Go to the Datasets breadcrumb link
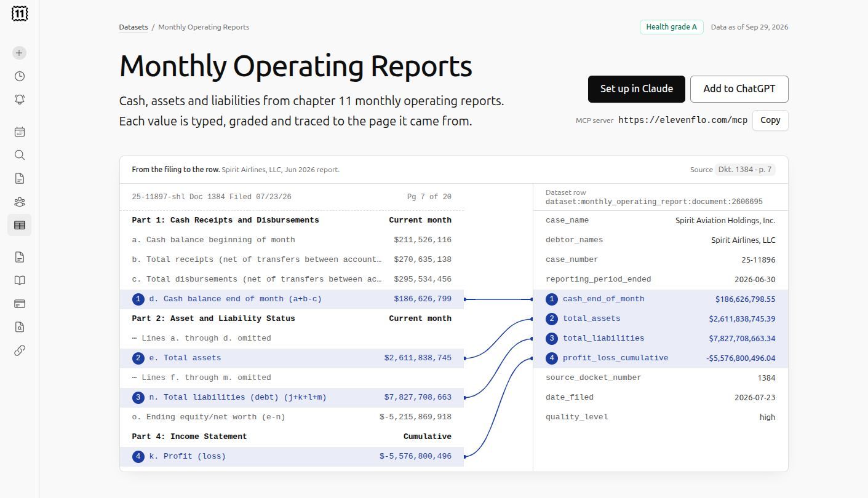Viewport: 868px width, 498px height. 133,27
